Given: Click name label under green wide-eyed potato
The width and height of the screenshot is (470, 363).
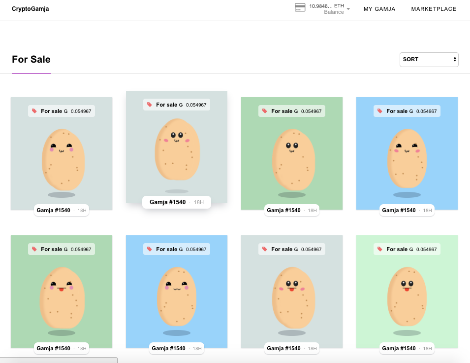Looking at the screenshot, I should (292, 210).
